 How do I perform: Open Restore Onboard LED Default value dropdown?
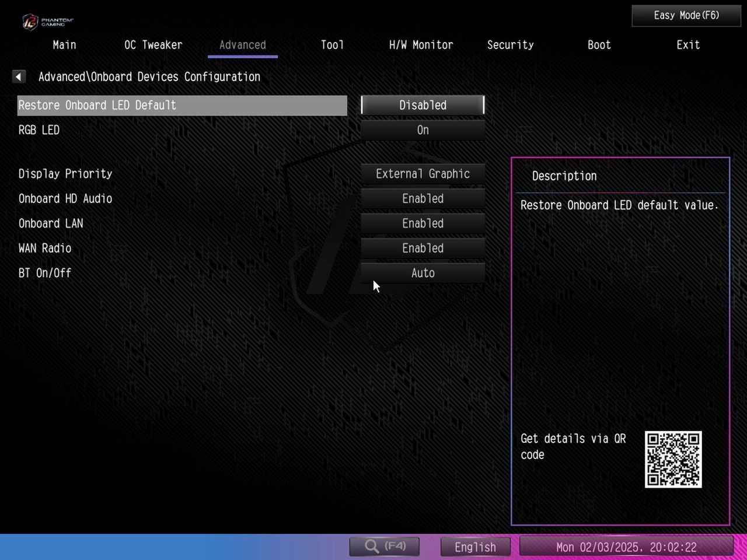click(423, 105)
